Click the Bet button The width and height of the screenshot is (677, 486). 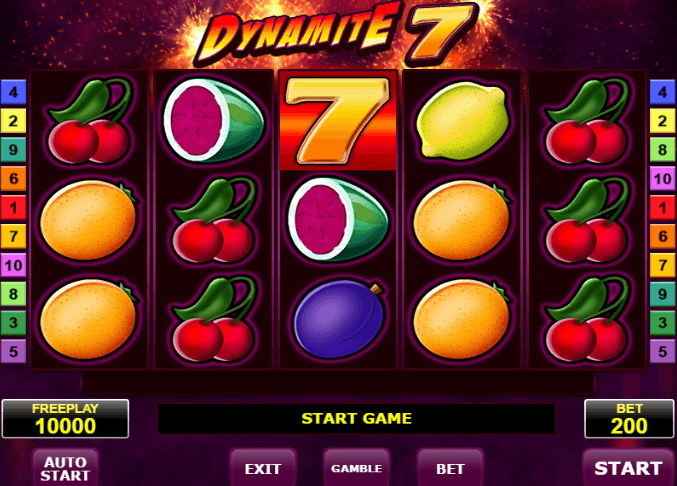(450, 468)
